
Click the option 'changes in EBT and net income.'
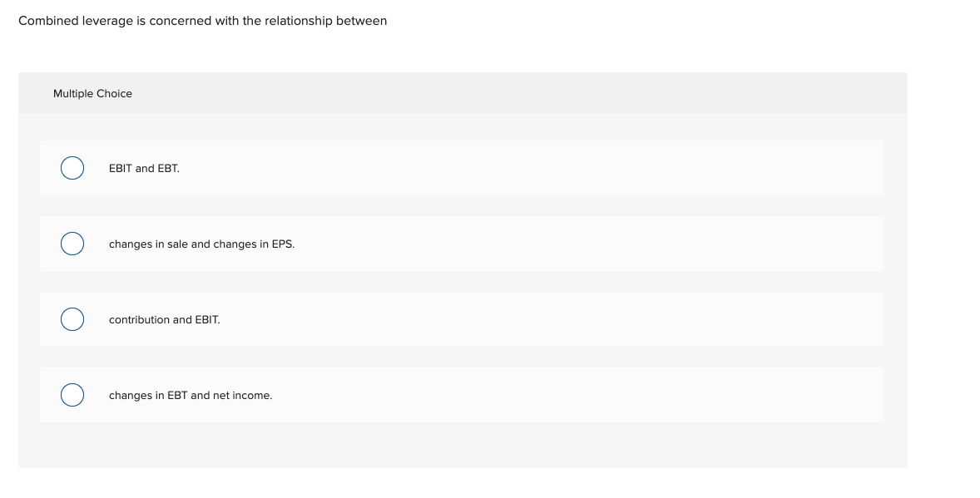coord(190,395)
